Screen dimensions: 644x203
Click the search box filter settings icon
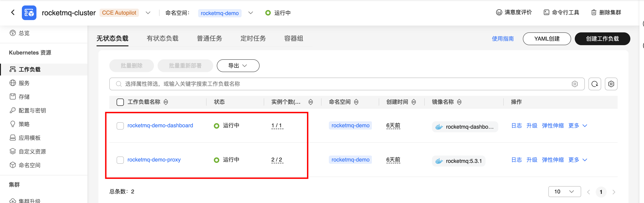coord(575,84)
